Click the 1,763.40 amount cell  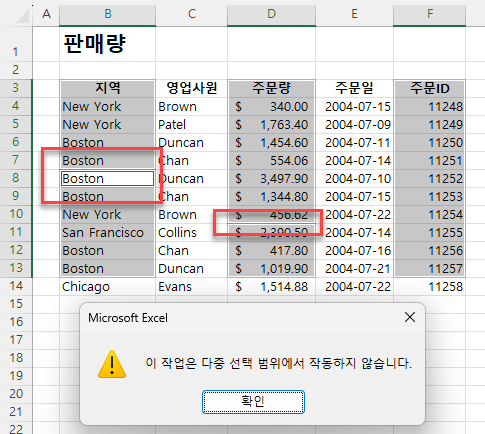[x=271, y=124]
